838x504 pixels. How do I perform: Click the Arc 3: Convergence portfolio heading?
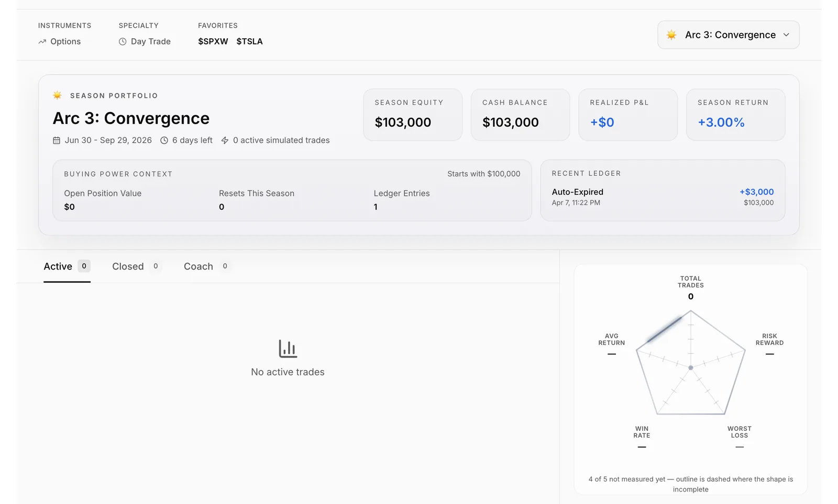(131, 118)
